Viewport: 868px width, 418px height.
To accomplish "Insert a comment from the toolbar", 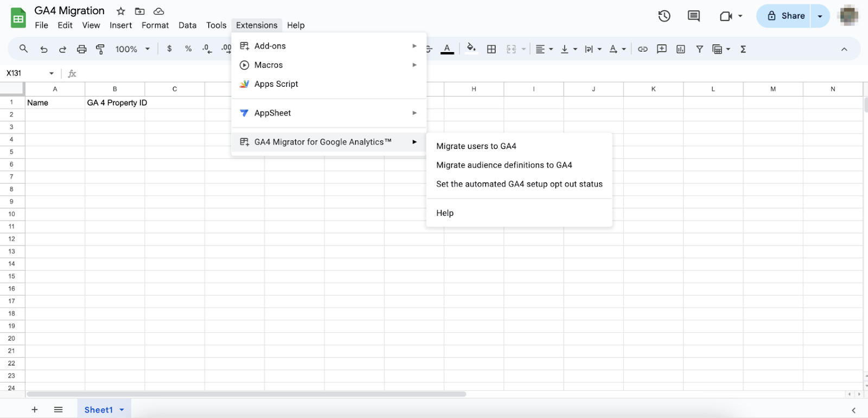I will click(662, 49).
